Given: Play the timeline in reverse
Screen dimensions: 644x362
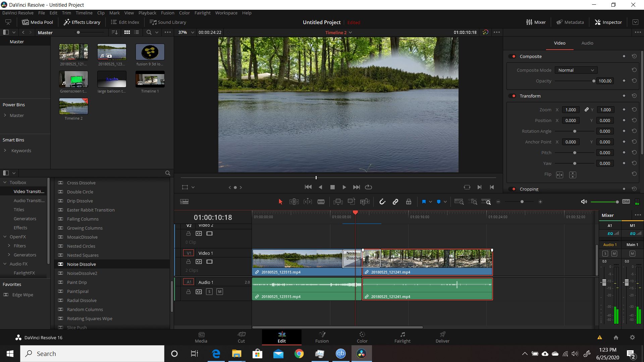Looking at the screenshot, I should click(320, 187).
